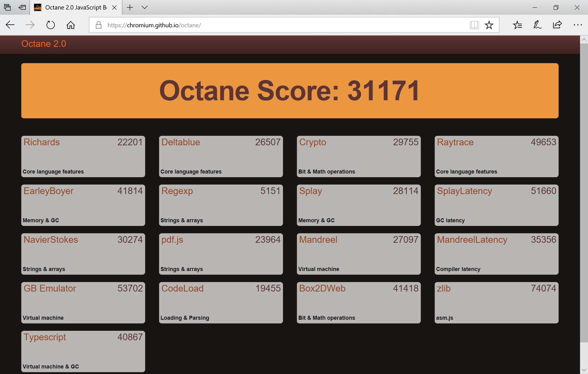Expand tab previews chevron

144,7
